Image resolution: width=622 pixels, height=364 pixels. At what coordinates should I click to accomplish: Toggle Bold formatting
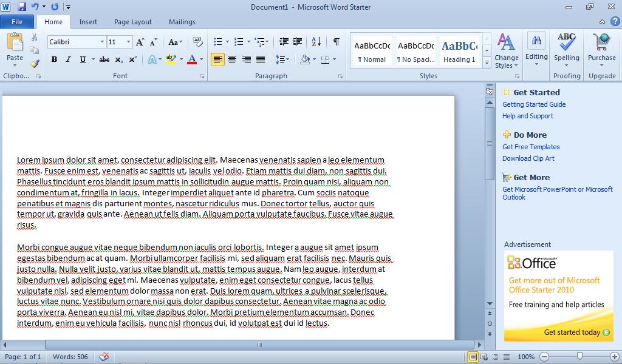click(x=54, y=59)
